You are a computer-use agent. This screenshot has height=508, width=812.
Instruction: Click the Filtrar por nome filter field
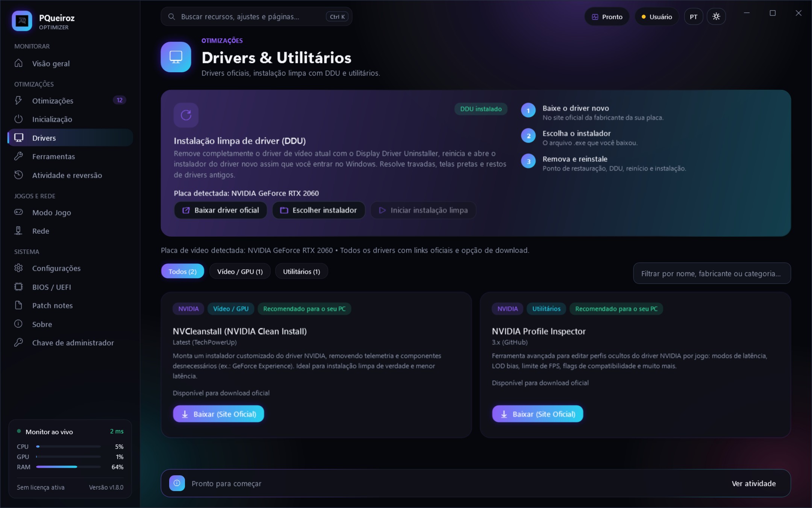[x=712, y=273]
